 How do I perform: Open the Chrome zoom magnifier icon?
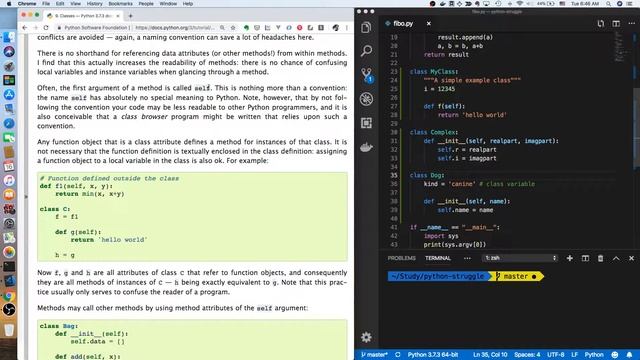click(x=222, y=28)
